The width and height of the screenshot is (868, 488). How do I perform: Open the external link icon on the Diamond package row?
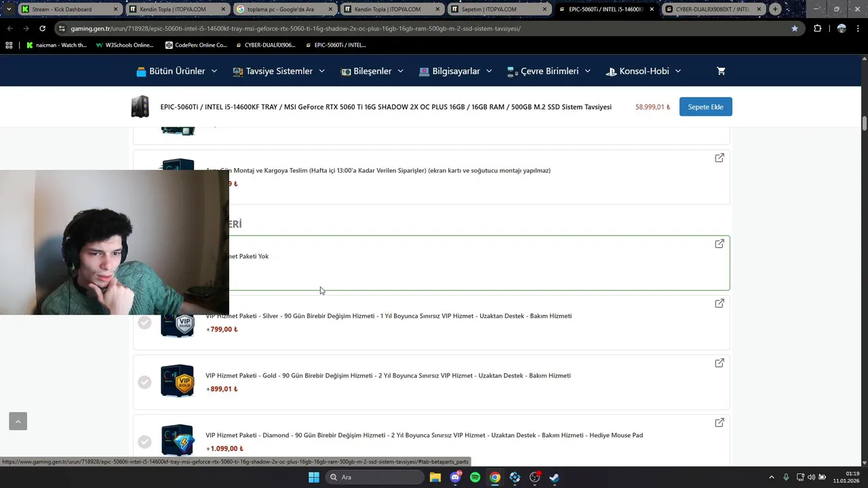tap(719, 422)
